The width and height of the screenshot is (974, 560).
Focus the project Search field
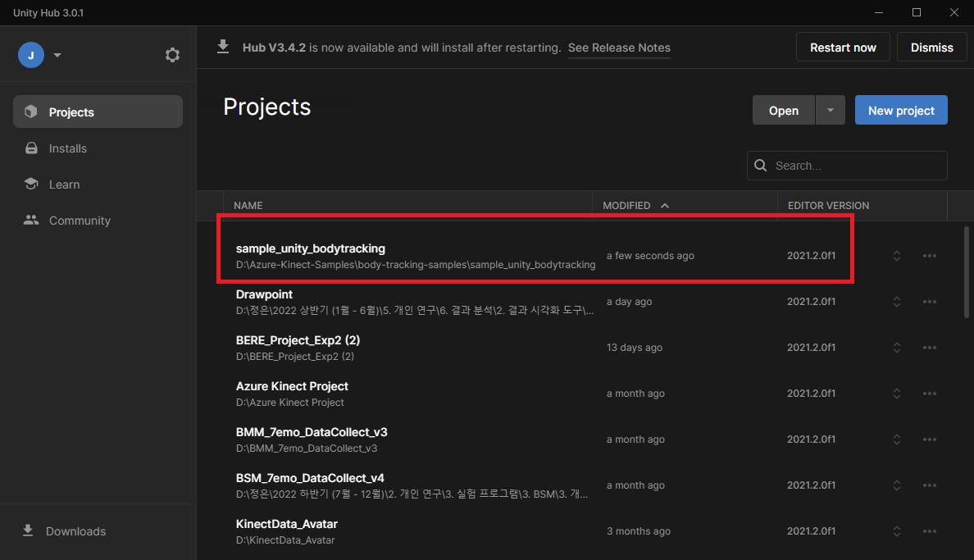[x=847, y=166]
